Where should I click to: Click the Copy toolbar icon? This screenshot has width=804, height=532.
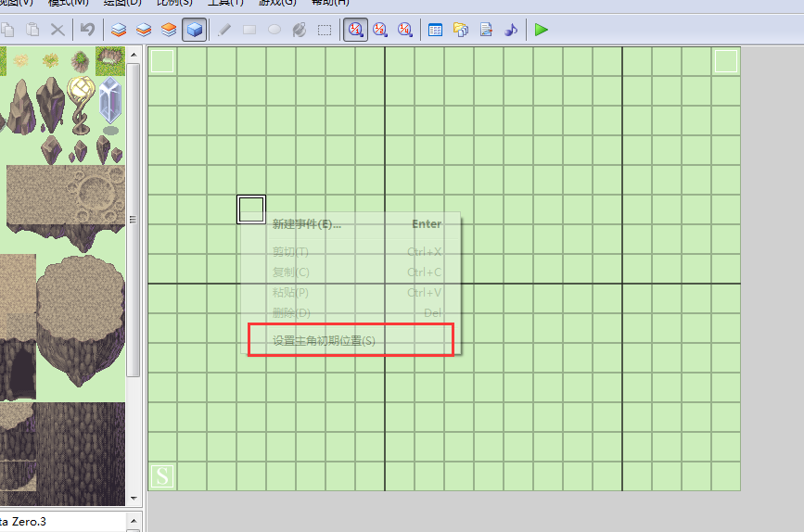click(7, 30)
